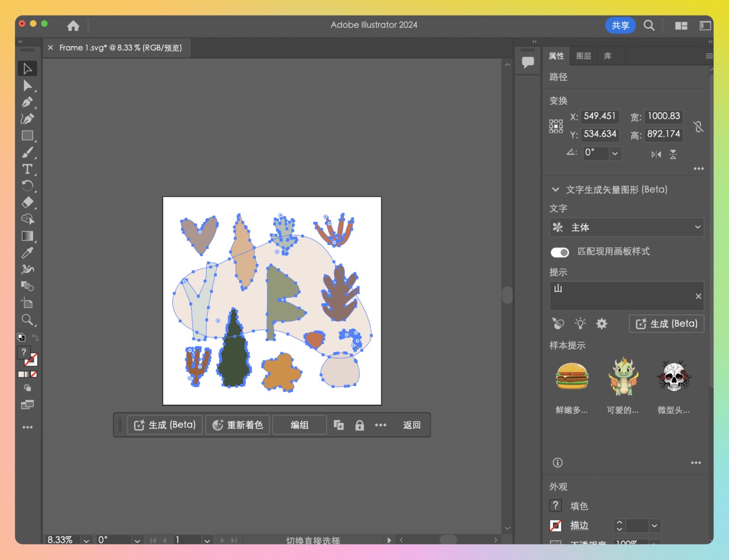This screenshot has height=560, width=729.
Task: Select the Rotate tool
Action: [28, 186]
